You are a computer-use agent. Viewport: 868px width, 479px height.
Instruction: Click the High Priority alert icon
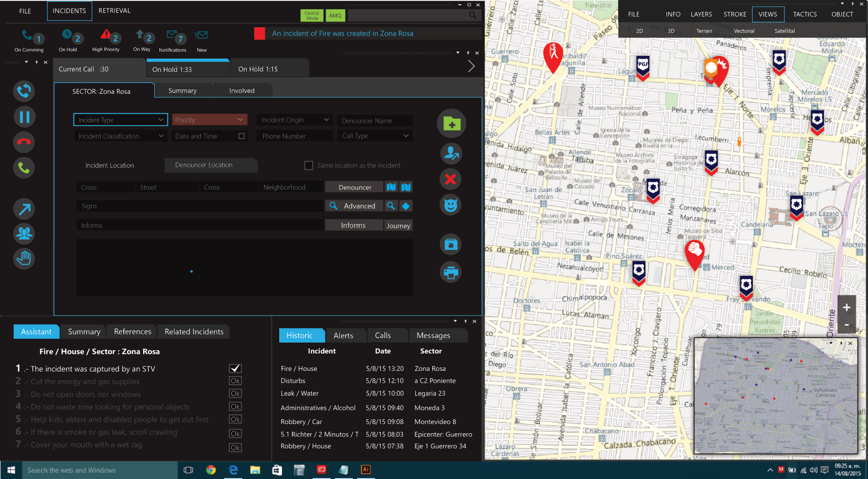pyautogui.click(x=106, y=36)
